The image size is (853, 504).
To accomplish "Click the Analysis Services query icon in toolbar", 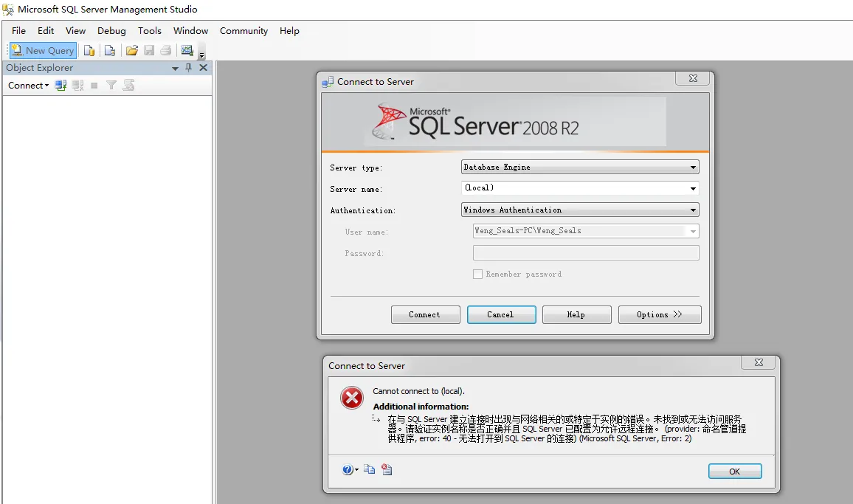I will [x=110, y=51].
